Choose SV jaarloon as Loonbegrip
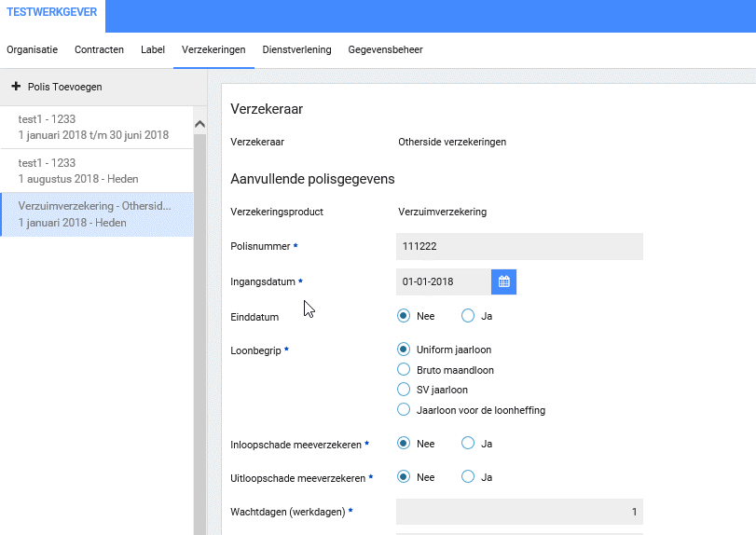 pyautogui.click(x=404, y=390)
